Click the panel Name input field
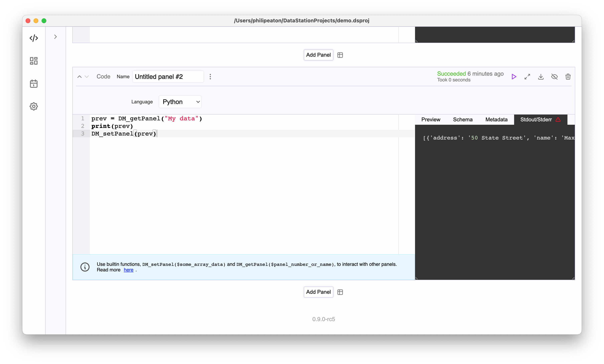 point(168,77)
